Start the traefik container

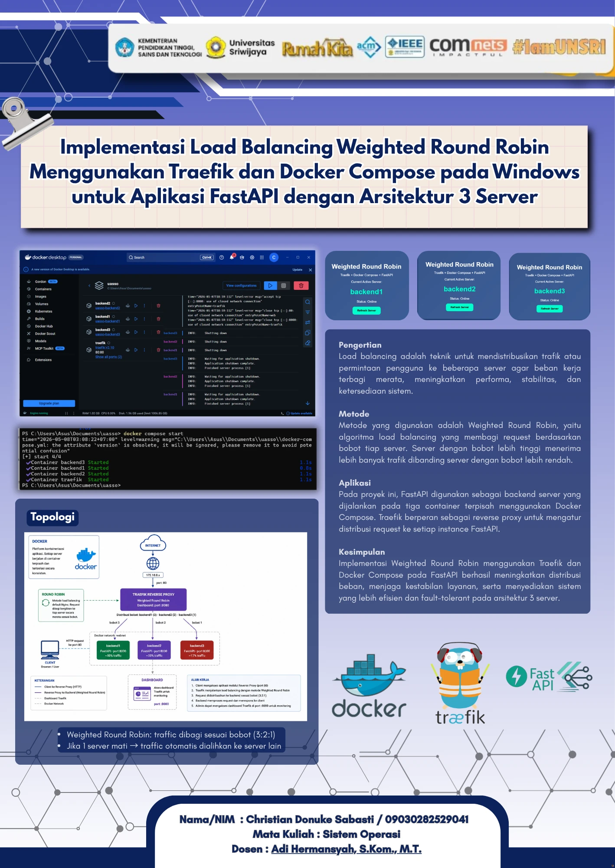pyautogui.click(x=136, y=350)
